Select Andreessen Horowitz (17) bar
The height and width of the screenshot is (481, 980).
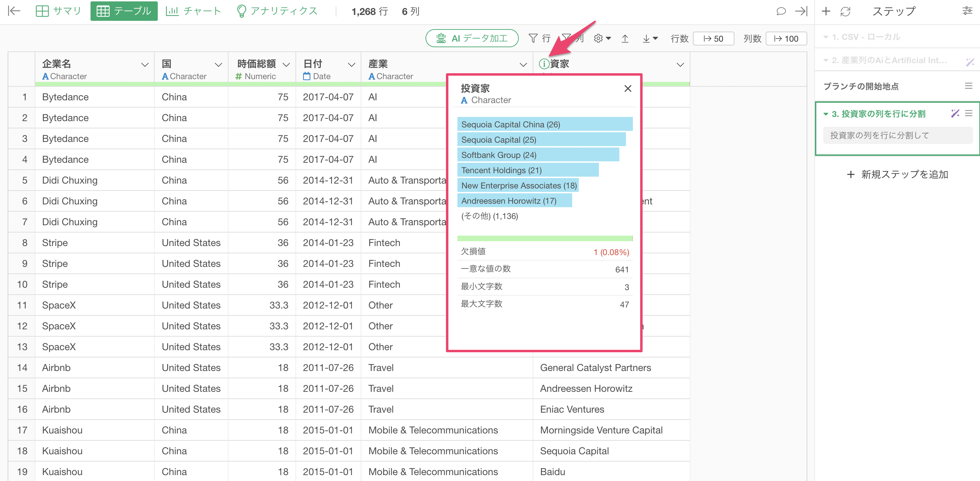click(x=514, y=200)
